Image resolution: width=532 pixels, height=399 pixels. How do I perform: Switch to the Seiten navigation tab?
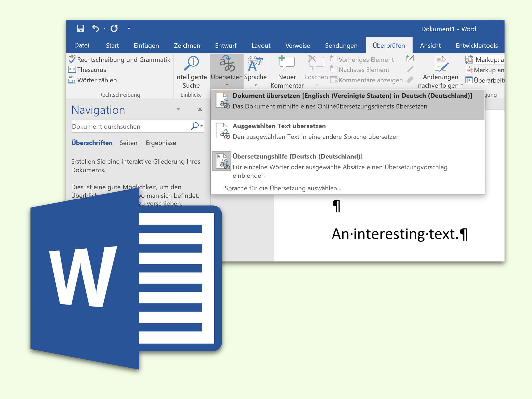128,143
